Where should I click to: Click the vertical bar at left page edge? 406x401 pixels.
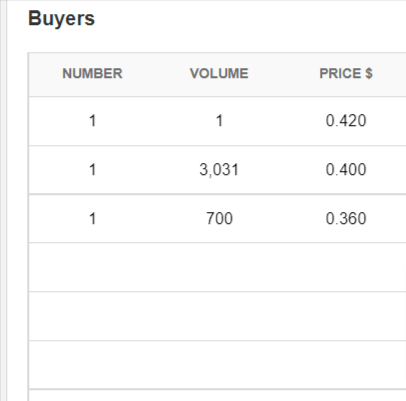pos(3,200)
